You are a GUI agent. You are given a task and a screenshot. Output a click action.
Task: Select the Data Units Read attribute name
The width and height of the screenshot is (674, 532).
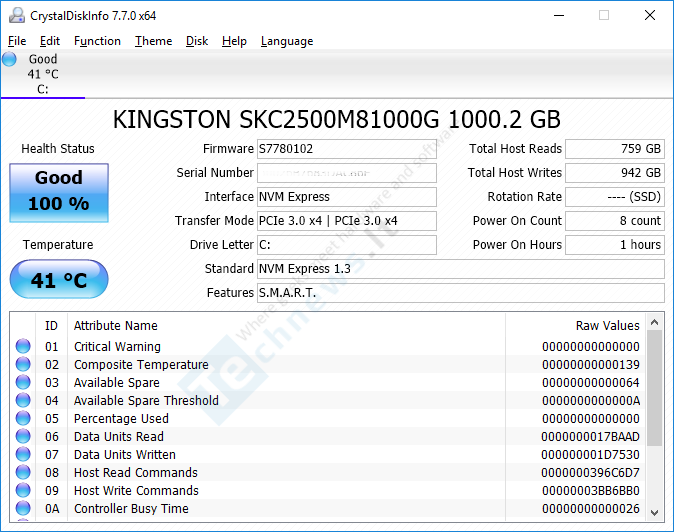click(x=119, y=437)
